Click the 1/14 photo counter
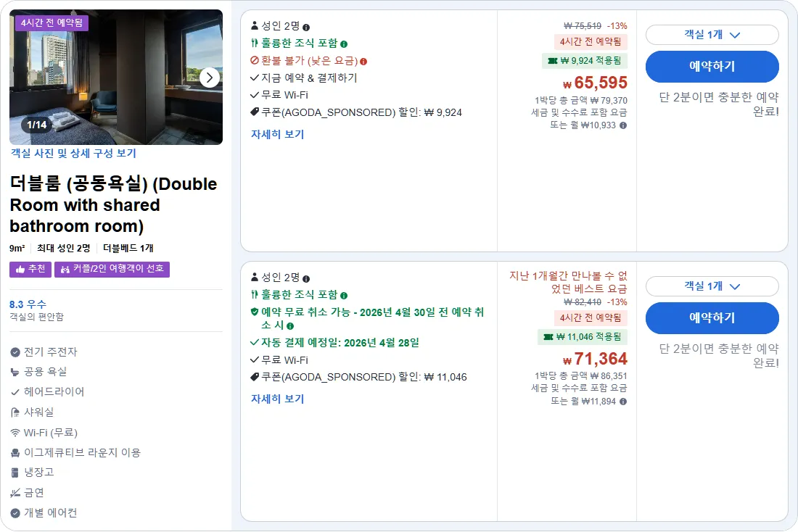This screenshot has height=532, width=798. [37, 125]
